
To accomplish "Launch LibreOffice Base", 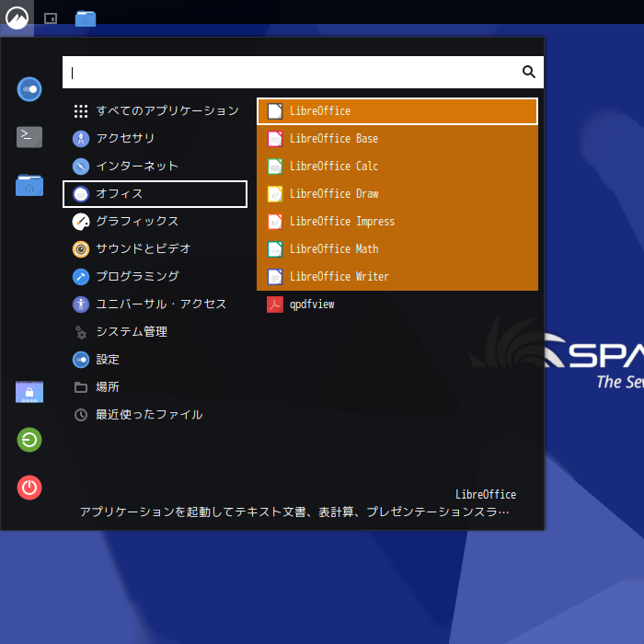I will click(x=397, y=138).
